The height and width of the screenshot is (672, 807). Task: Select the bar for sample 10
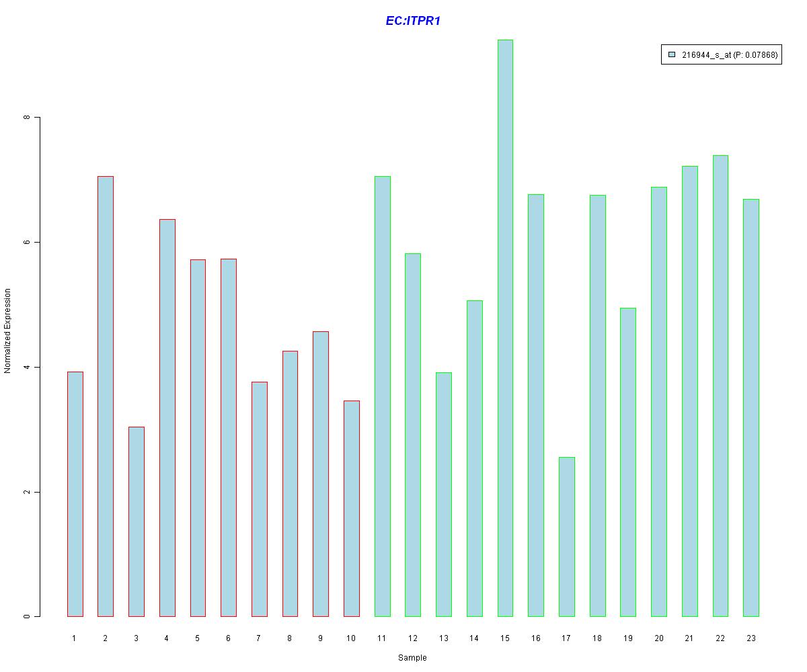pyautogui.click(x=352, y=509)
